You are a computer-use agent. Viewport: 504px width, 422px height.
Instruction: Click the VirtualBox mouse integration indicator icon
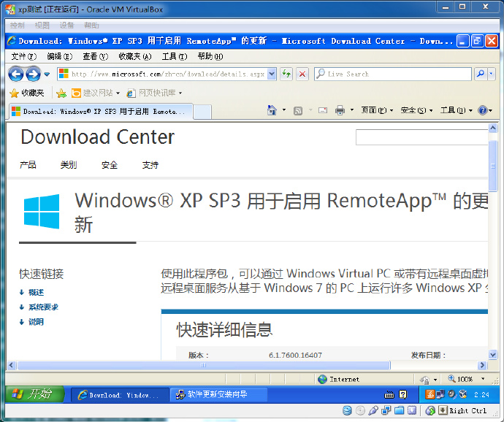430,410
